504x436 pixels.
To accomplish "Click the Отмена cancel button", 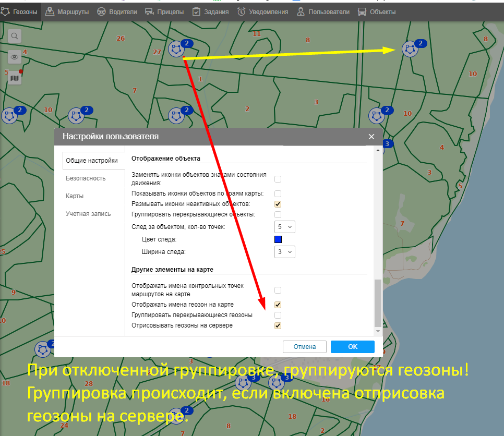I will (x=305, y=347).
